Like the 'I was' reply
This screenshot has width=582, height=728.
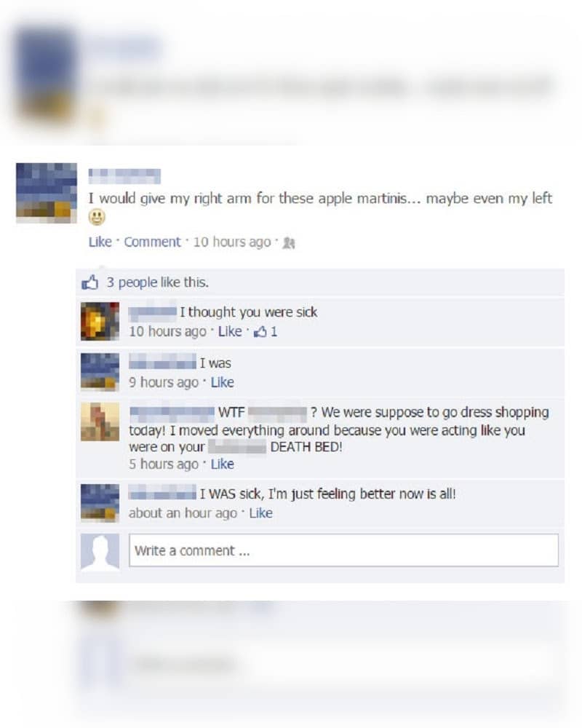tap(223, 382)
